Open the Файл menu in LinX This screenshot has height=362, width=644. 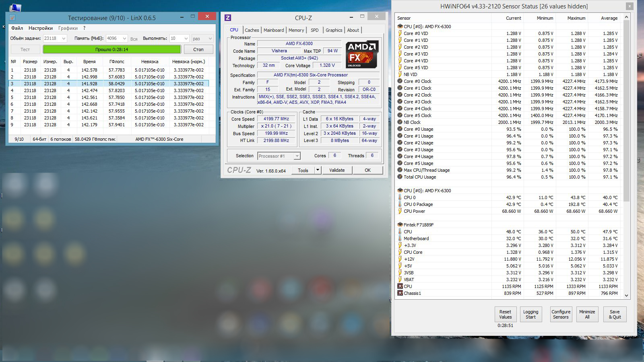pos(17,28)
